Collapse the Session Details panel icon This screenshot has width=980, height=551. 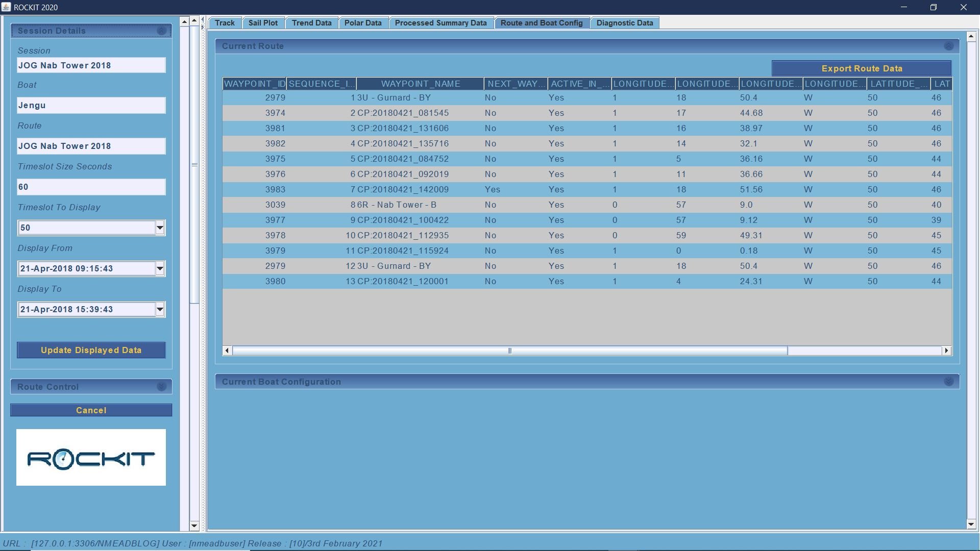coord(161,31)
